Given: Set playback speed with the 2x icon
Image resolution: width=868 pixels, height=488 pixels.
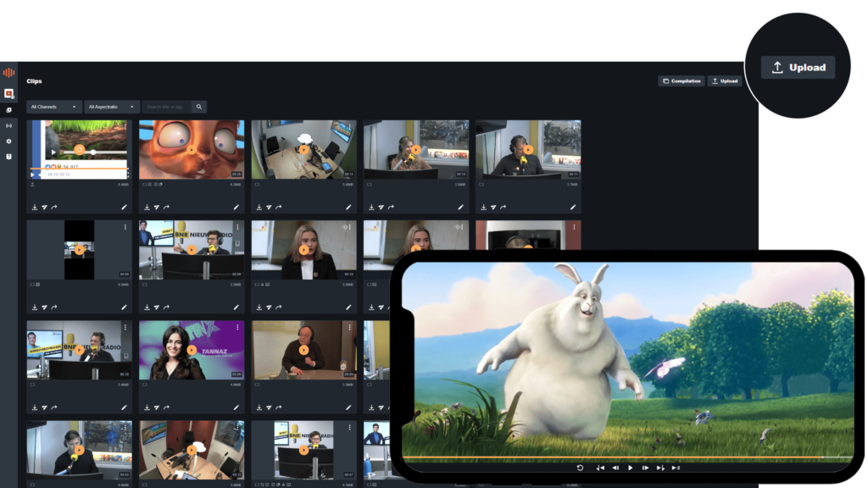Looking at the screenshot, I should click(676, 468).
